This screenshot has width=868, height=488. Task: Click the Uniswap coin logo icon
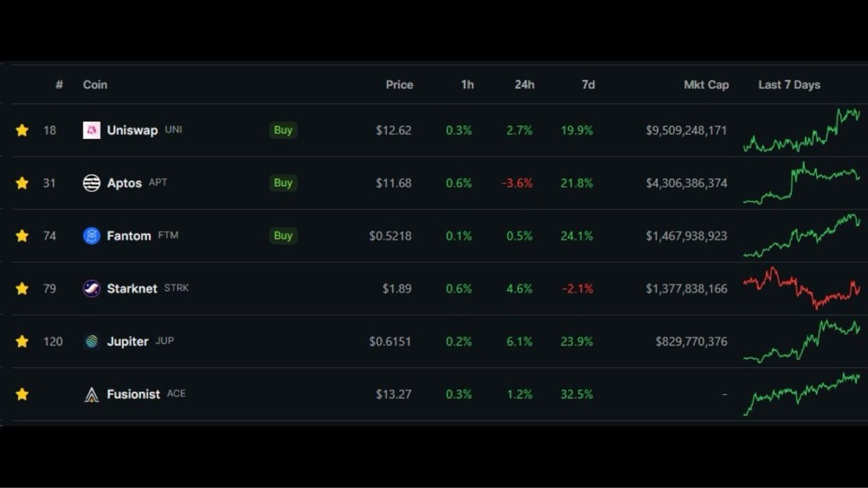point(91,130)
